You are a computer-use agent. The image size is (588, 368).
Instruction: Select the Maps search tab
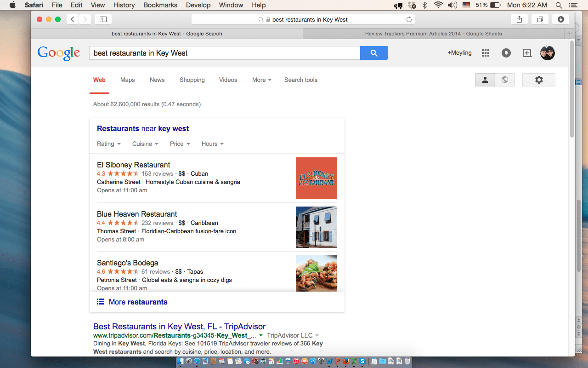[x=128, y=80]
